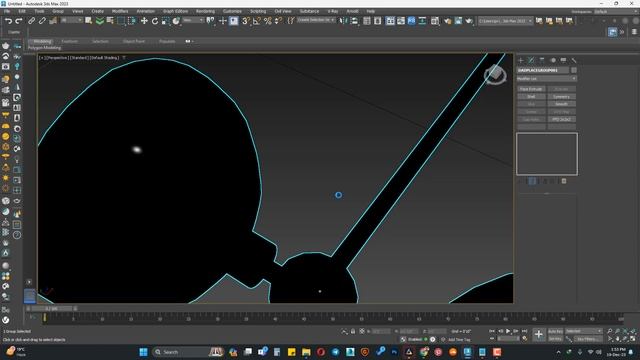Click the Select Object tool icon

click(89, 21)
